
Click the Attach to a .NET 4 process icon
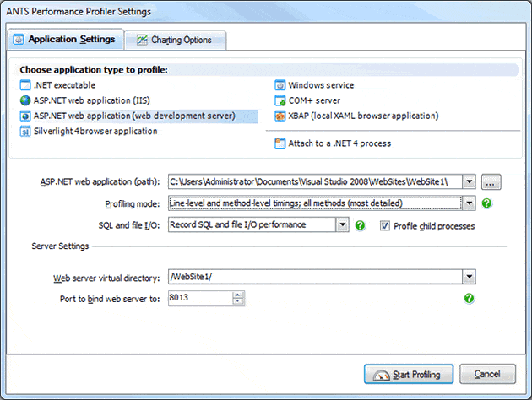tap(280, 143)
